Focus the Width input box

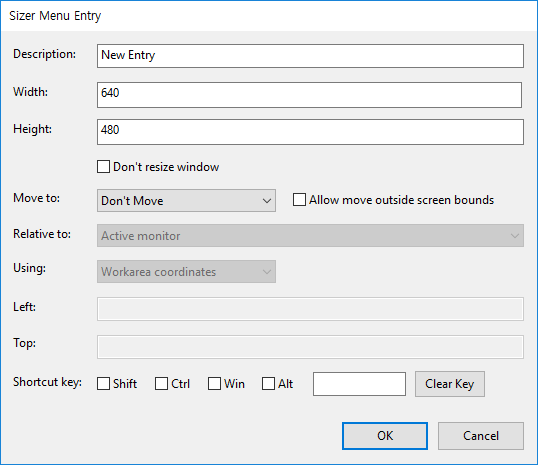click(x=309, y=95)
